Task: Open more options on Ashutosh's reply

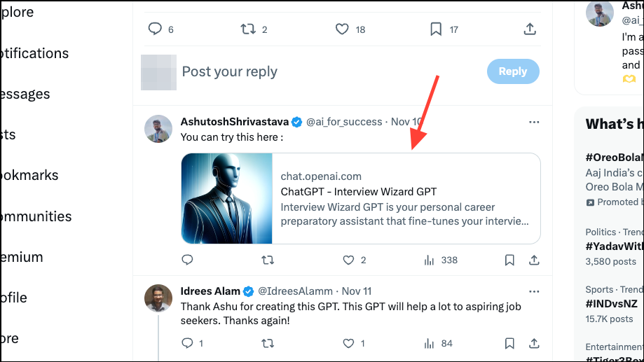Action: 534,123
